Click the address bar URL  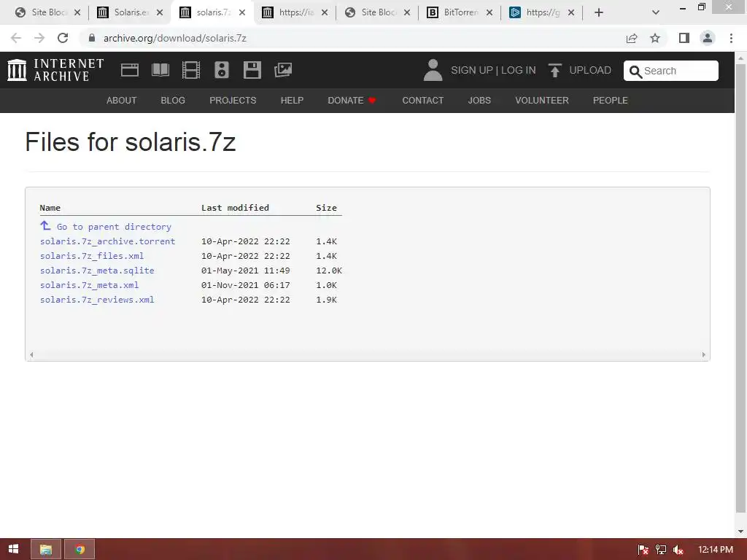tap(175, 38)
